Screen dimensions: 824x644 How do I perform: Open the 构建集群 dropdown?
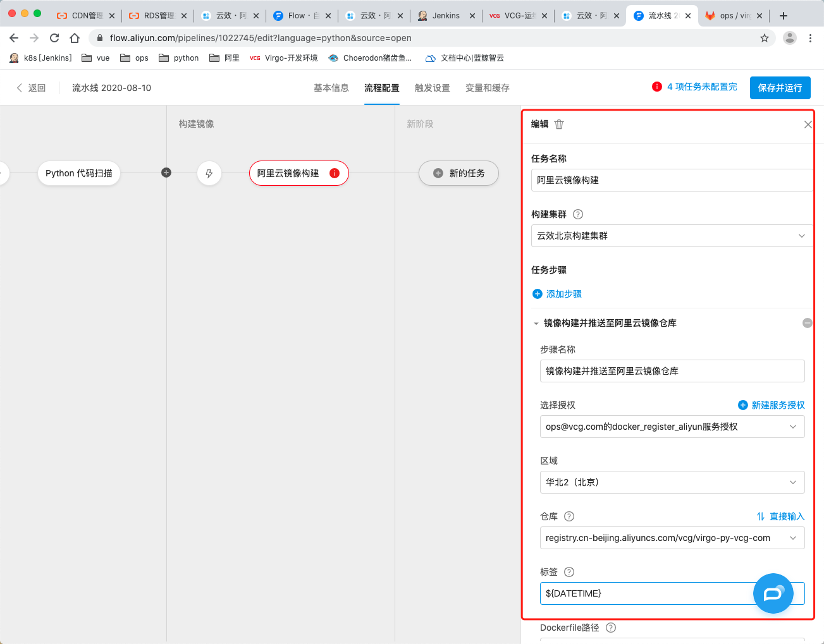(x=672, y=236)
